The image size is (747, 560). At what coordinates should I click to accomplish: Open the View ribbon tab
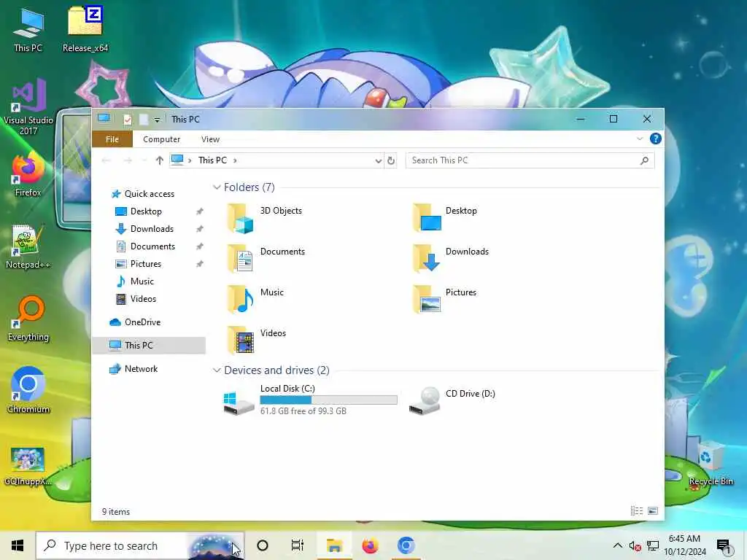click(210, 139)
